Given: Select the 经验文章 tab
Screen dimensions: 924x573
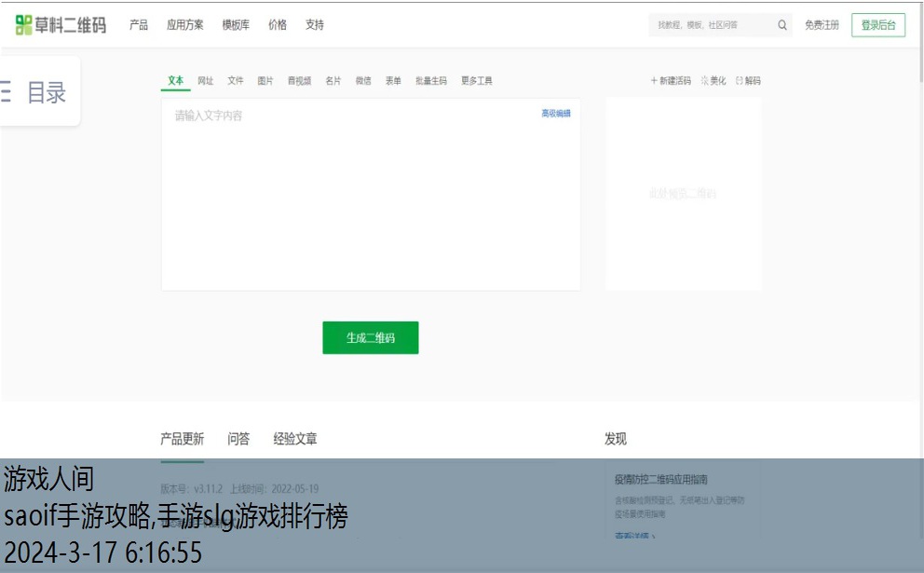Looking at the screenshot, I should click(x=295, y=439).
